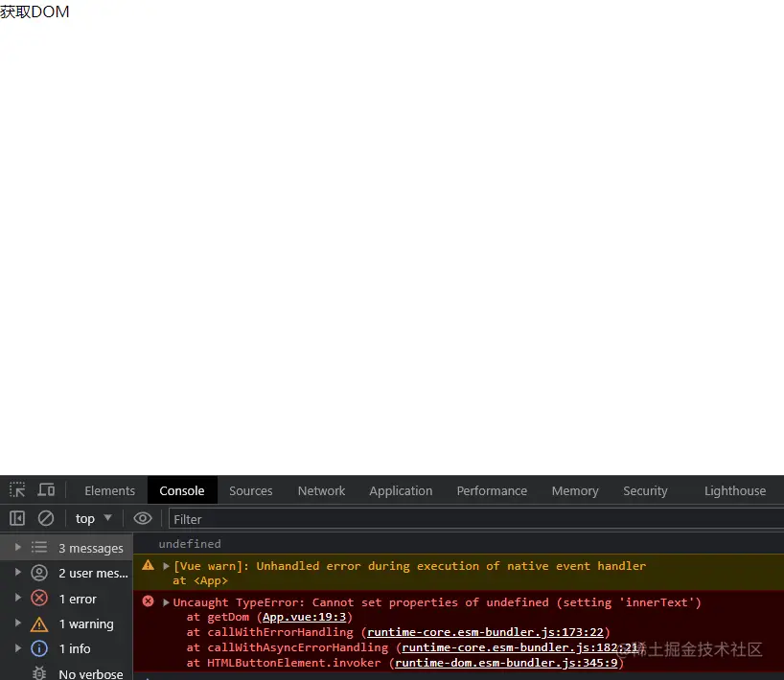Viewport: 784px width, 680px height.
Task: Switch to the Application tab
Action: pos(401,490)
